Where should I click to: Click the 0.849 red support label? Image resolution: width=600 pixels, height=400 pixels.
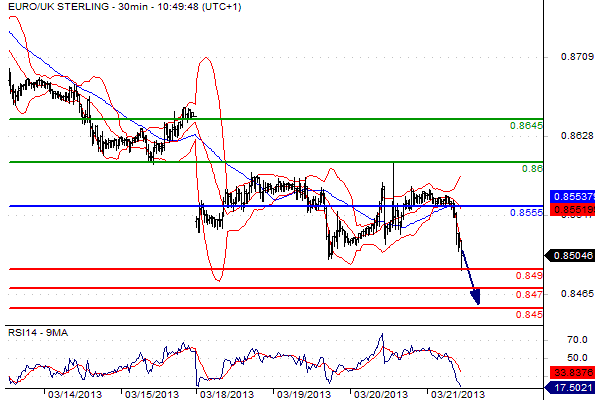pyautogui.click(x=529, y=276)
